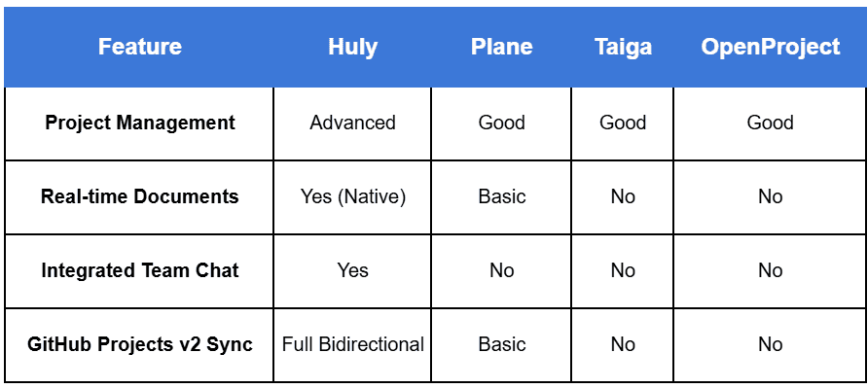
Task: Click the Yes (Native) cell
Action: point(352,196)
